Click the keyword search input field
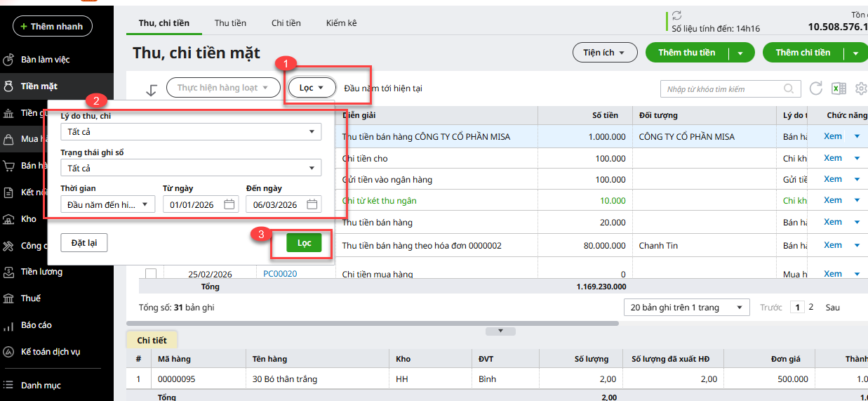 tap(723, 89)
